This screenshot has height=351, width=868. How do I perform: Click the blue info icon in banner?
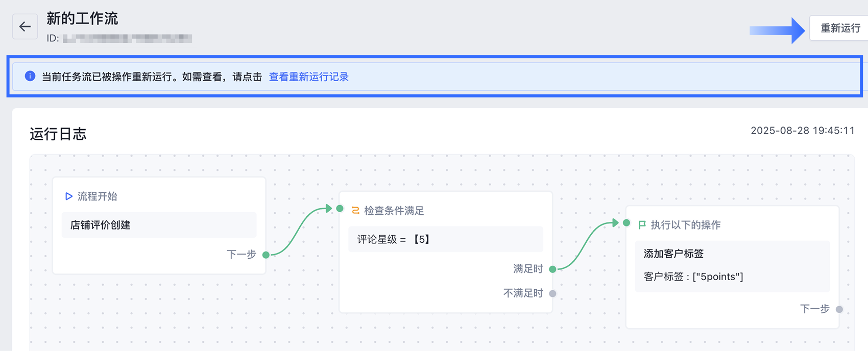[x=30, y=76]
